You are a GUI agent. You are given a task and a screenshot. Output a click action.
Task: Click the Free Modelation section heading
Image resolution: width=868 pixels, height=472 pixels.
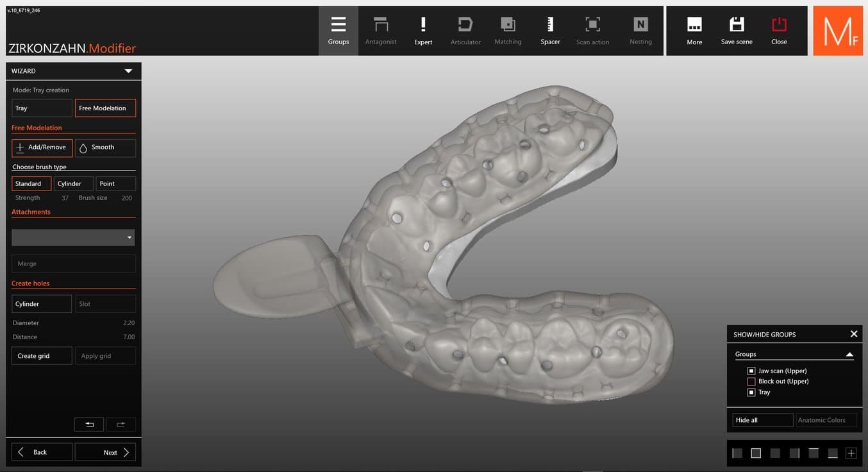click(x=37, y=128)
